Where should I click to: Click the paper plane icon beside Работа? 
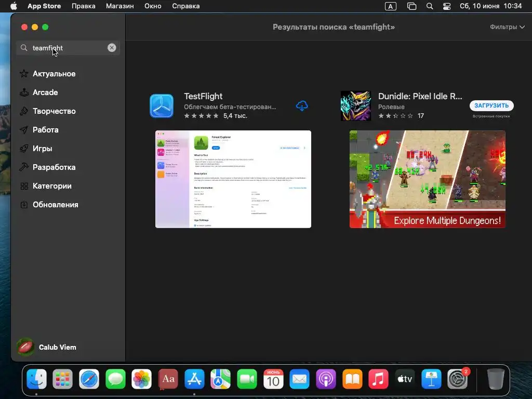tap(24, 129)
